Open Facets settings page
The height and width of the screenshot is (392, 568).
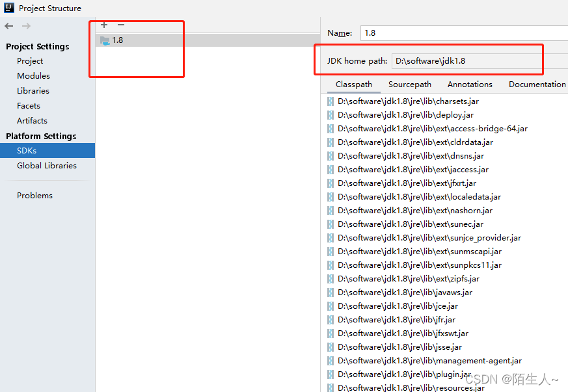pos(29,106)
